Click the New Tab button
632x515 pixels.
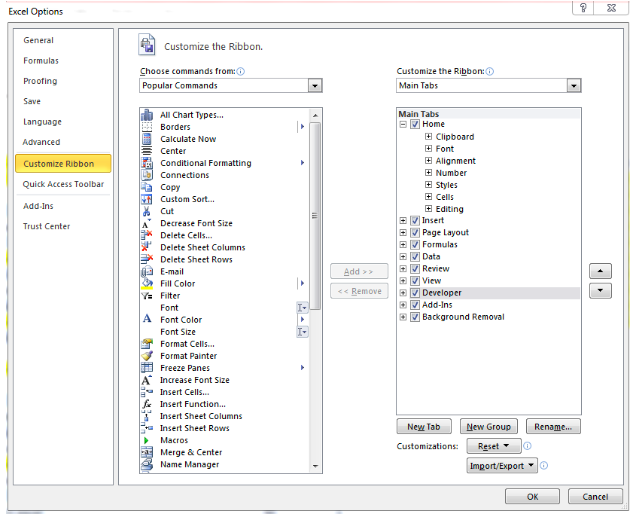click(424, 426)
